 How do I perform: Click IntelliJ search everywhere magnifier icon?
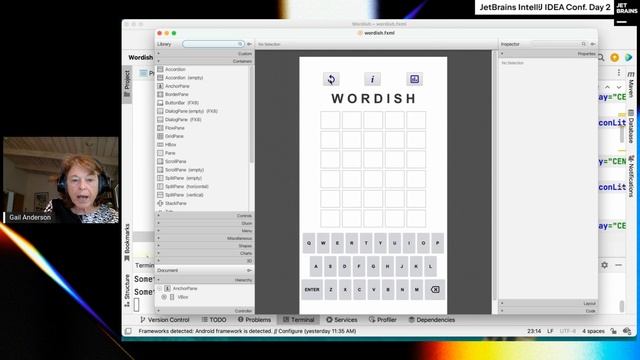[x=601, y=58]
